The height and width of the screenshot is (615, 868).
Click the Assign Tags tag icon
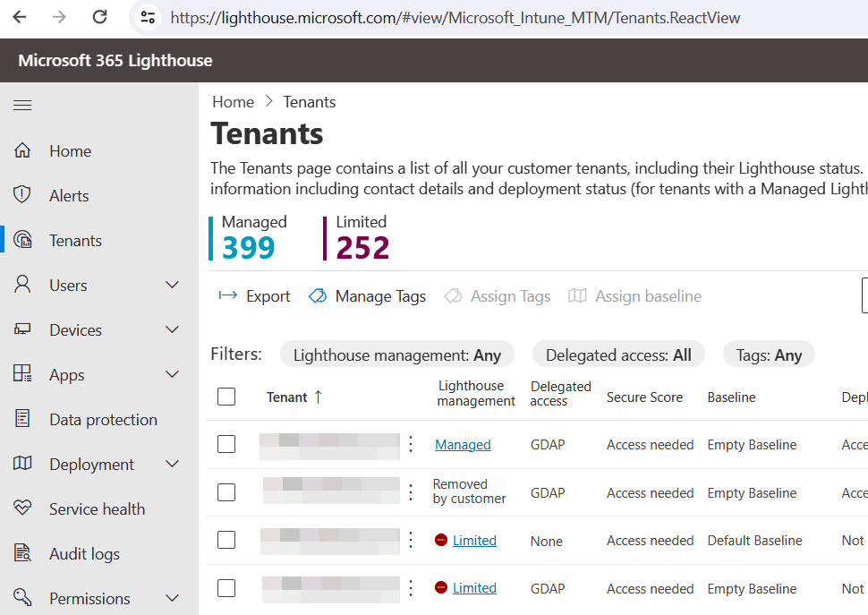tap(453, 295)
